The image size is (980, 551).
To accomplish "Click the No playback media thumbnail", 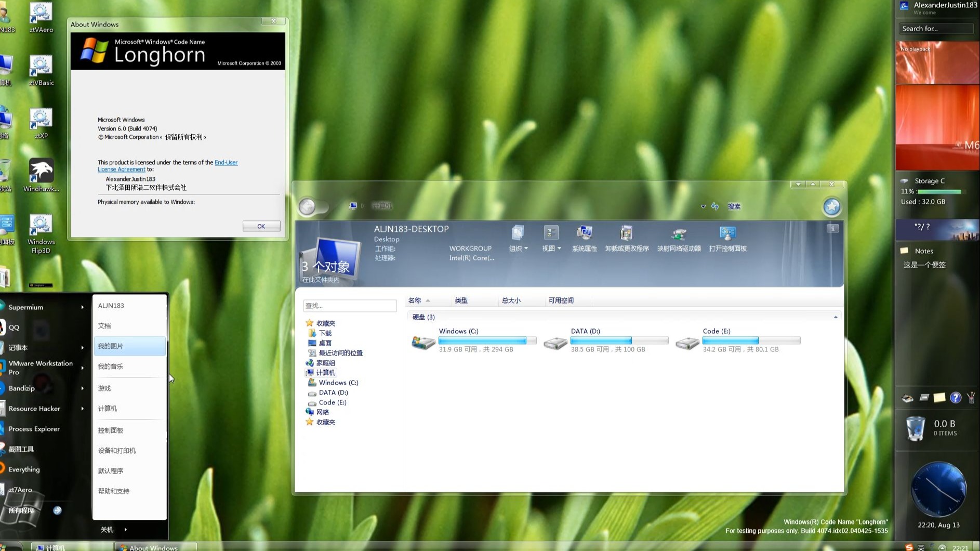I will [937, 62].
